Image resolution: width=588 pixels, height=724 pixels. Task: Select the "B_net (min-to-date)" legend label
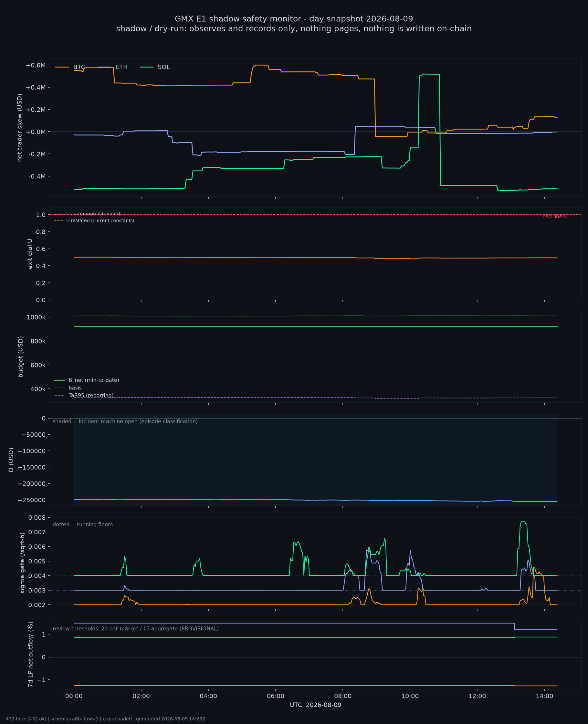(x=94, y=380)
